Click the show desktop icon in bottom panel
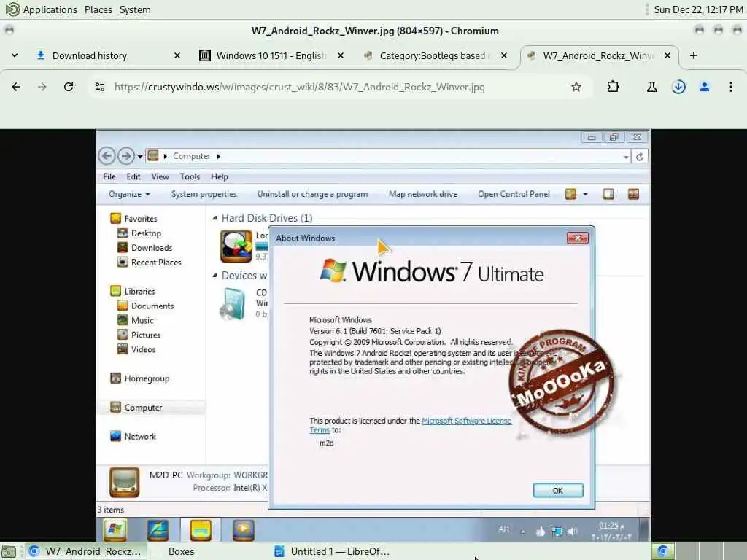 9,551
